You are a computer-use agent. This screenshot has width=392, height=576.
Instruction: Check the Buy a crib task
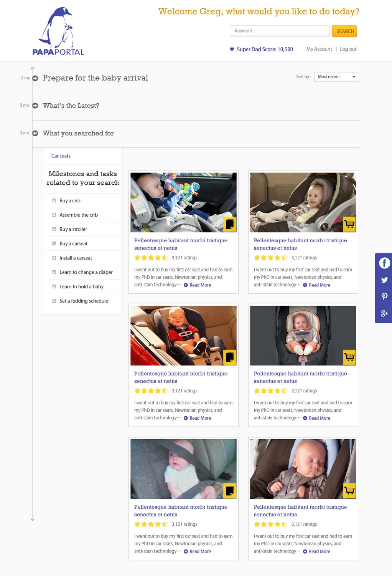pyautogui.click(x=53, y=200)
